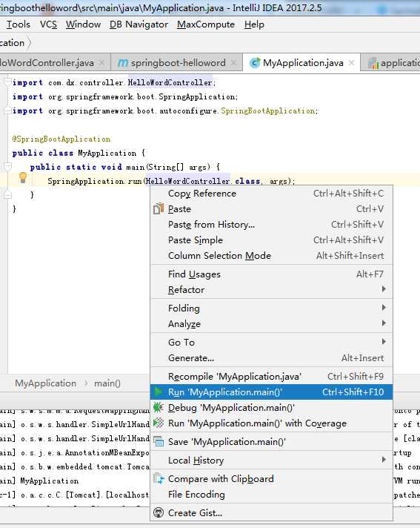Screen dimensions: 420x528
Task: Click @SpringBootApplication annotation in editor
Action: pos(61,139)
